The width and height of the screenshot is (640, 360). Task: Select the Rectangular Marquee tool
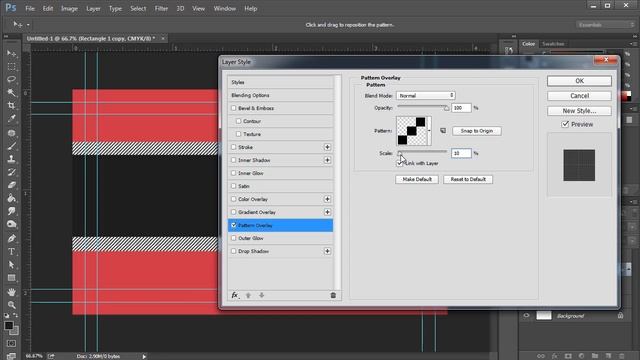pos(11,67)
